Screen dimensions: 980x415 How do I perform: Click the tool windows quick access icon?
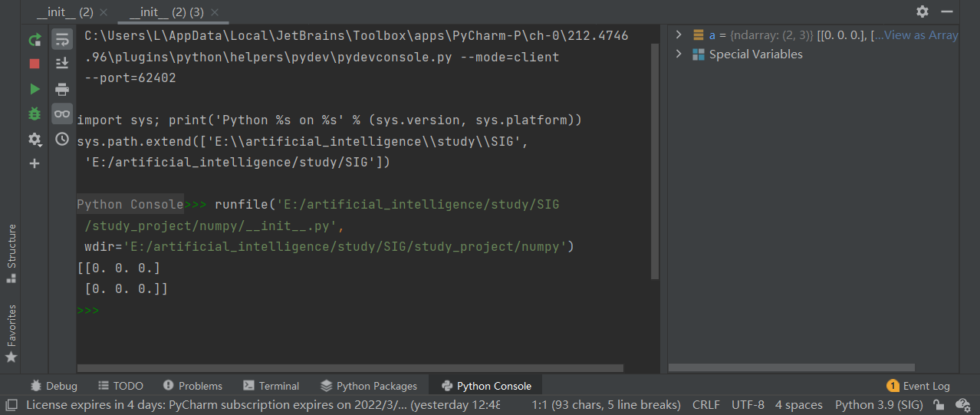point(12,404)
